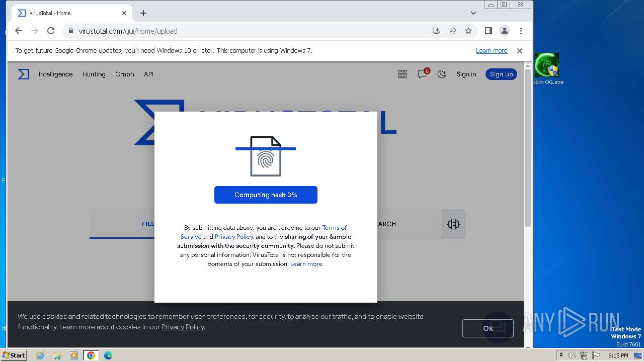Open the Hunting menu item
This screenshot has width=644, height=362.
[94, 74]
